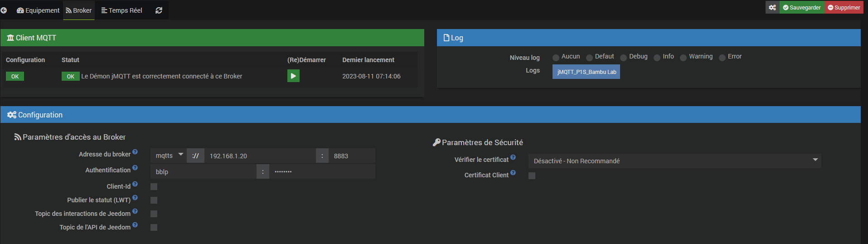Image resolution: width=868 pixels, height=244 pixels.
Task: Open the advanced configuration gears icon
Action: 772,7
